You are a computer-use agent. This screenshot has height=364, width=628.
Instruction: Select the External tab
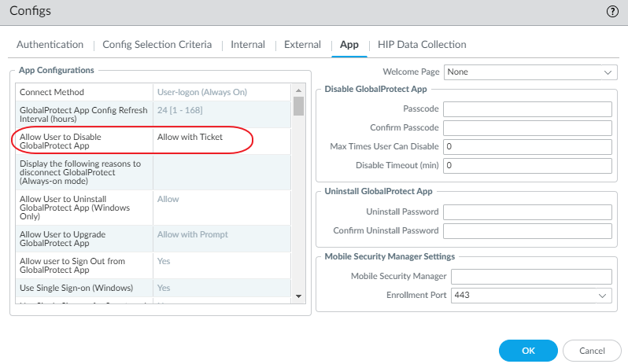[302, 45]
